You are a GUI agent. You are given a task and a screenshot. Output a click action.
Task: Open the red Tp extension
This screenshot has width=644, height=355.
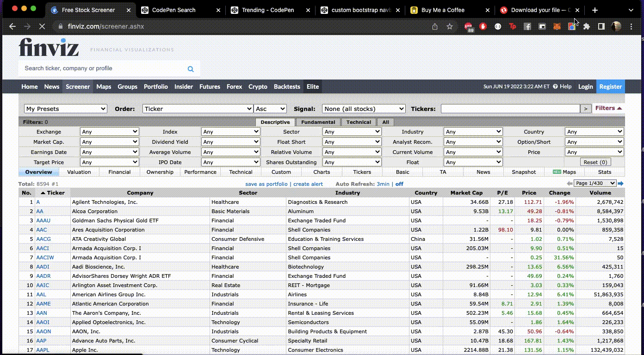[513, 27]
